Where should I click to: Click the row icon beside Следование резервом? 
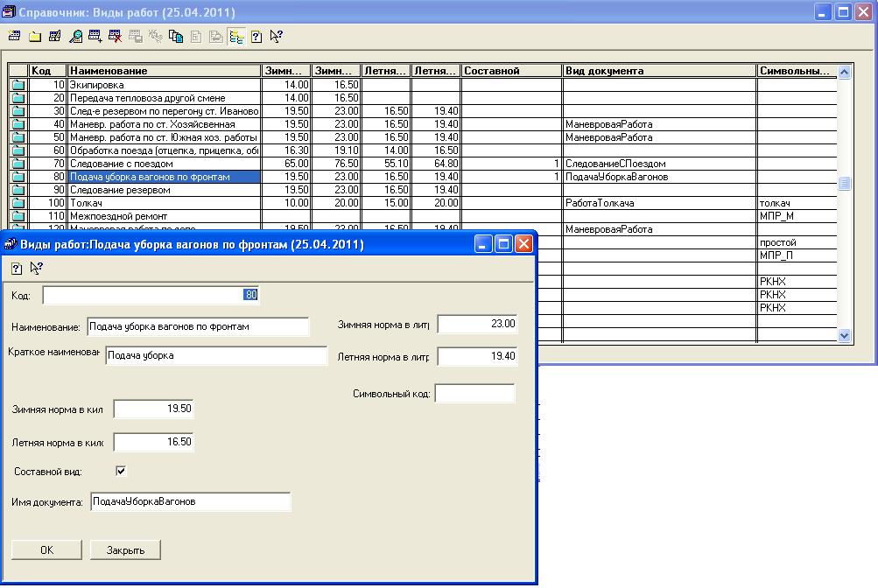click(x=18, y=190)
